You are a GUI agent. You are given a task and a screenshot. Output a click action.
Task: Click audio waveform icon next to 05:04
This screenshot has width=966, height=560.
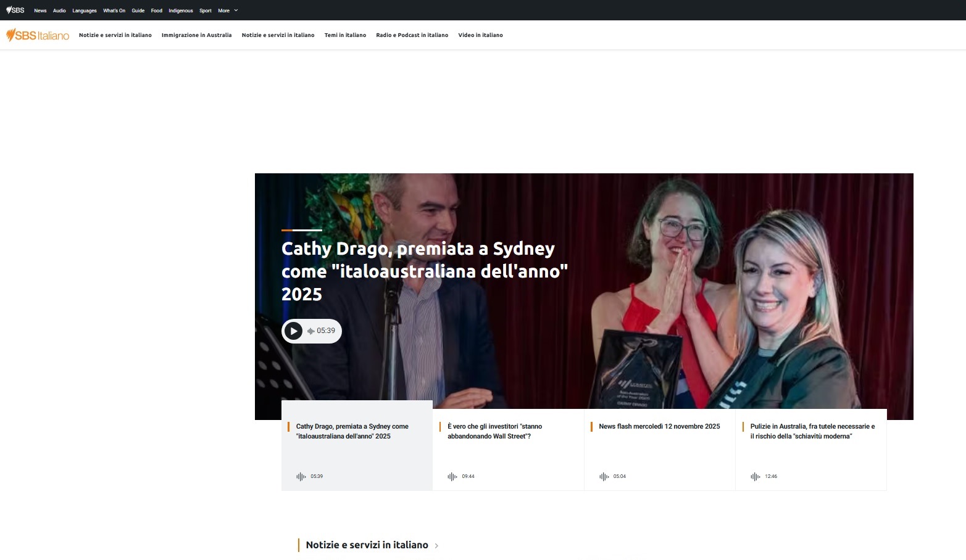click(x=604, y=477)
